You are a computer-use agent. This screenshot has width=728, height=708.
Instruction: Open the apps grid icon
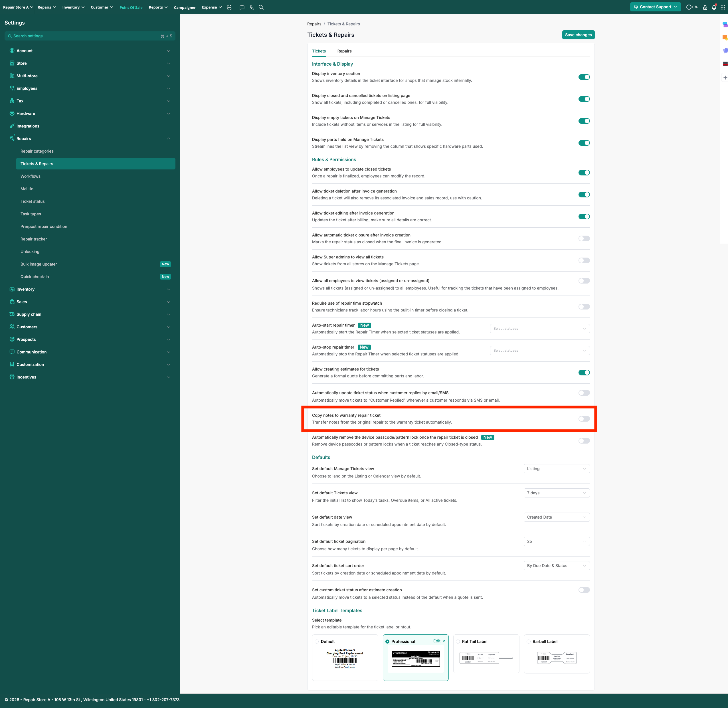722,7
